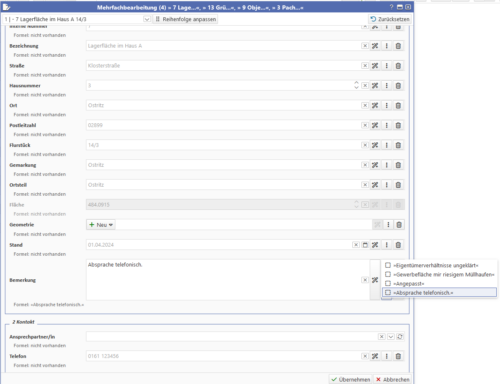The height and width of the screenshot is (384, 500).
Task: Open the help question mark in the title bar
Action: [391, 7]
